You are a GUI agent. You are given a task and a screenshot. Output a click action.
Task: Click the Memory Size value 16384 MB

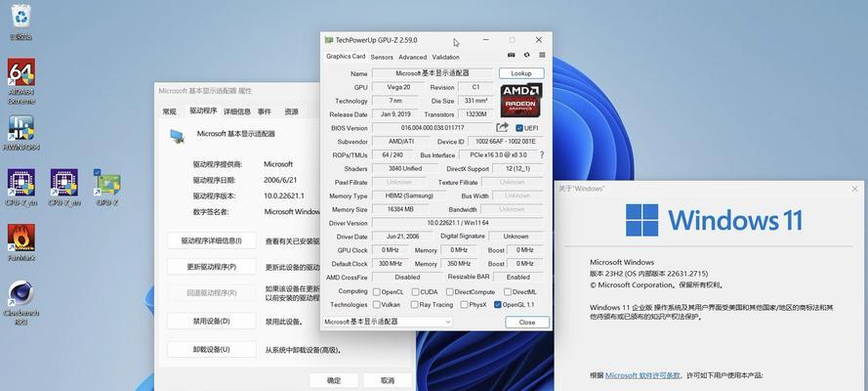click(x=400, y=209)
